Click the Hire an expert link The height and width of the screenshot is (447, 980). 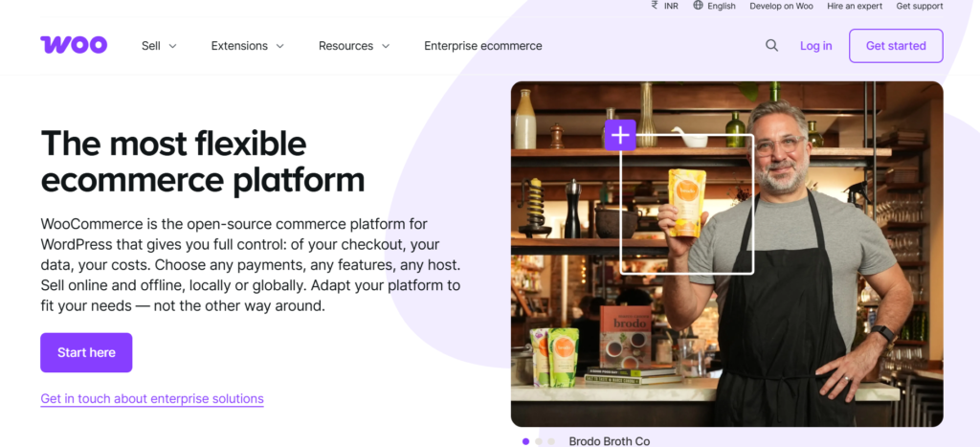[855, 6]
